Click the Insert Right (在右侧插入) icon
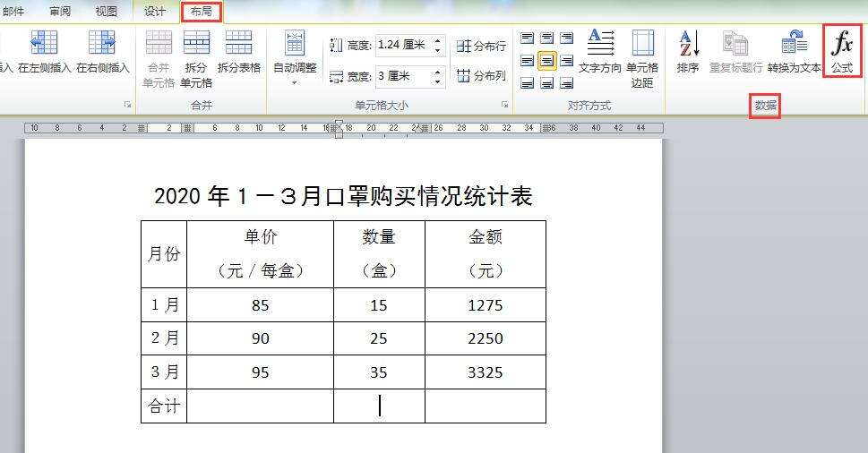868x453 pixels. click(102, 43)
